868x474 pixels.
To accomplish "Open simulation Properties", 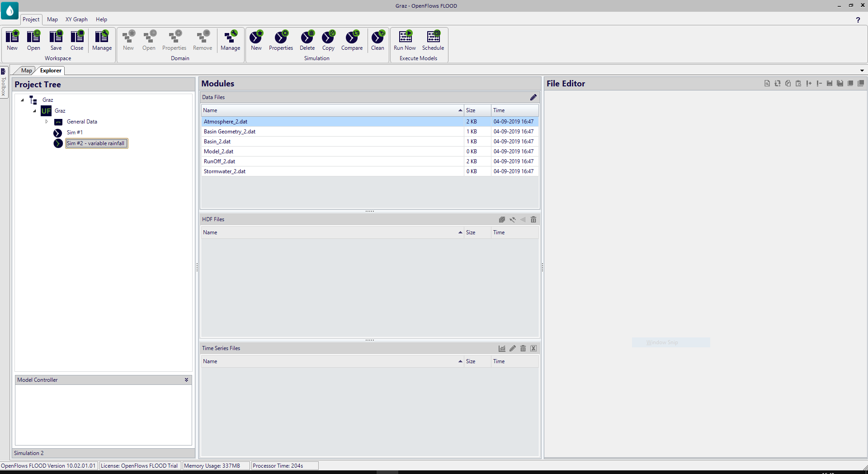I will tap(281, 40).
